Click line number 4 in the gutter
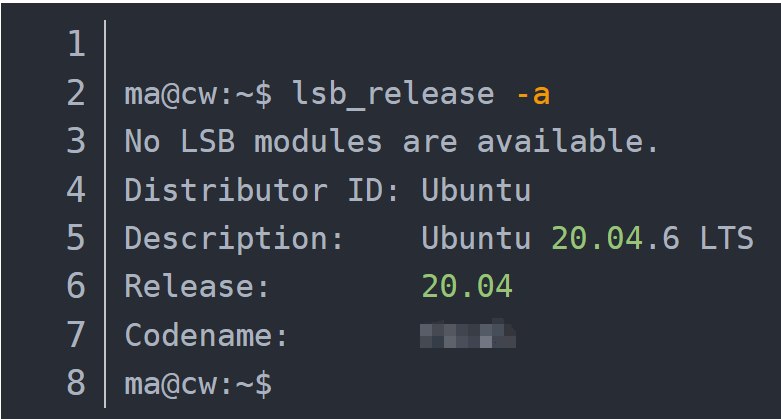 (76, 190)
